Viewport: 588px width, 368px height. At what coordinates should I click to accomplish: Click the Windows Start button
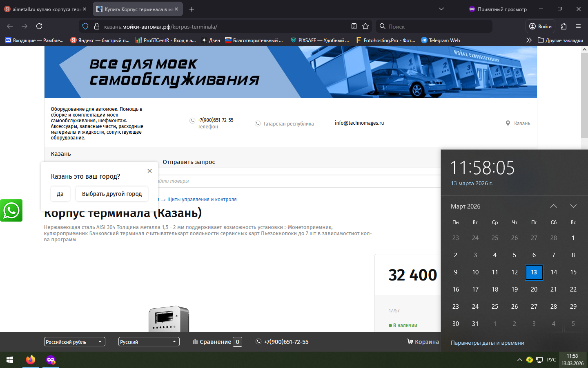pyautogui.click(x=10, y=360)
